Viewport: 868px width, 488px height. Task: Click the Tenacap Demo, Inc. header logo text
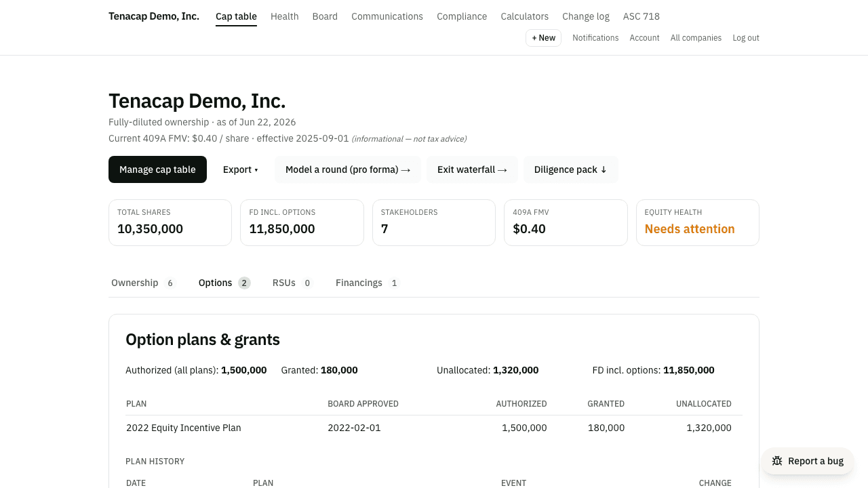(154, 16)
